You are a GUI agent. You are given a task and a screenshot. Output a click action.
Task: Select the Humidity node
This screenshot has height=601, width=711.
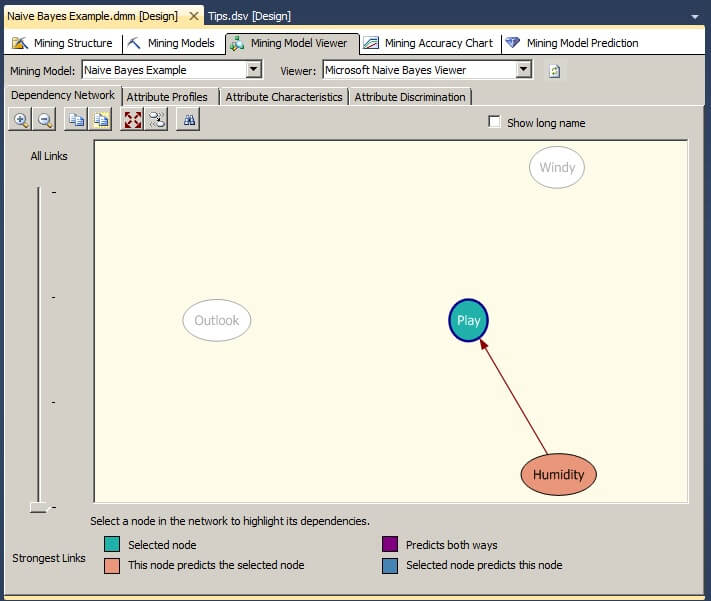coord(559,474)
